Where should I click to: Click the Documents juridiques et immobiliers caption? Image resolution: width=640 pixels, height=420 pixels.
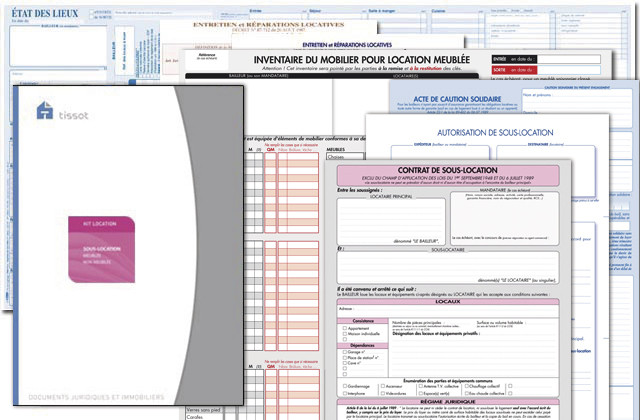coord(96,397)
